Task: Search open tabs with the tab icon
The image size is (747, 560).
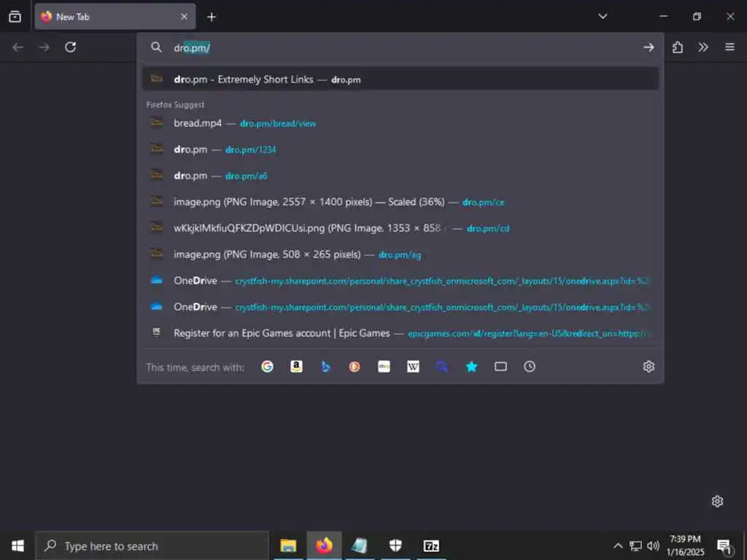Action: coord(500,366)
